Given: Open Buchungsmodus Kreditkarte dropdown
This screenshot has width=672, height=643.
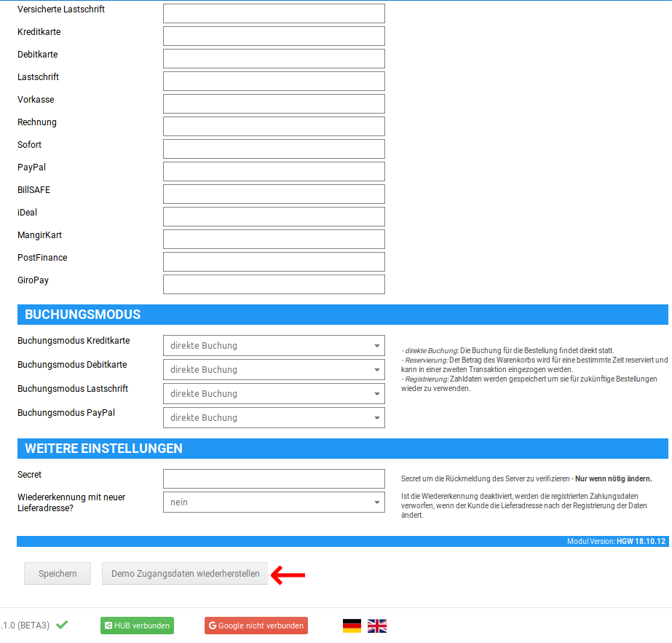Looking at the screenshot, I should 274,346.
